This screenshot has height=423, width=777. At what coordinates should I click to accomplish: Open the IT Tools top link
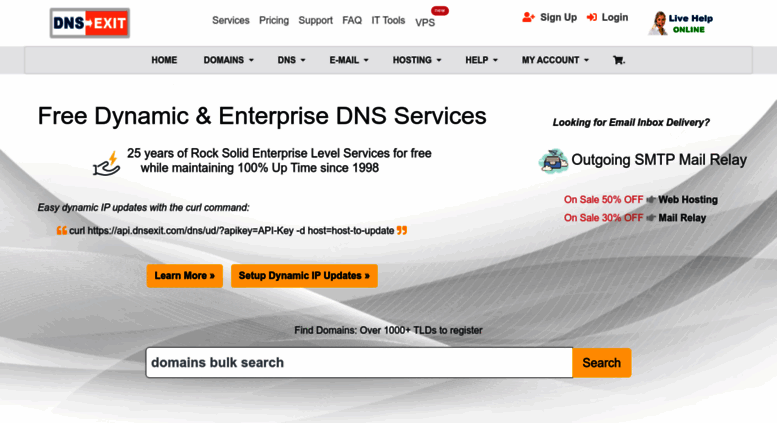(x=388, y=20)
